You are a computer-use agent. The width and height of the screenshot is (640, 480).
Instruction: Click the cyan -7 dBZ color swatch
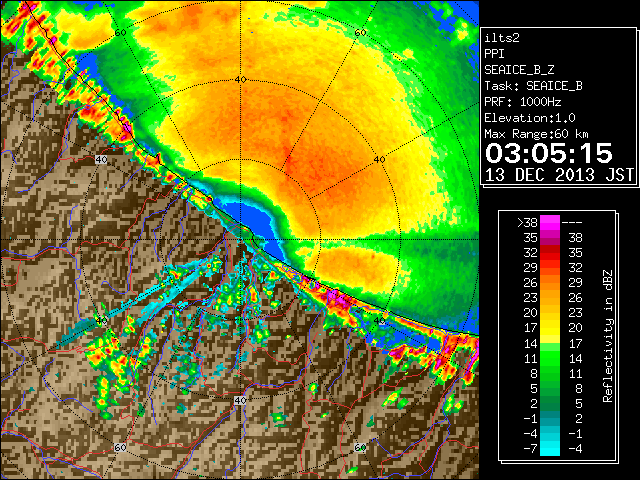pos(549,448)
